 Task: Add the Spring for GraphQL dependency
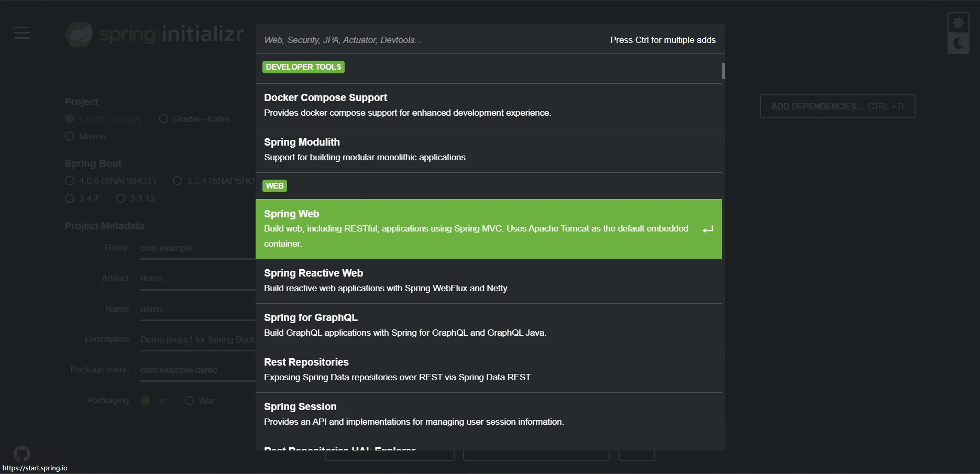489,326
